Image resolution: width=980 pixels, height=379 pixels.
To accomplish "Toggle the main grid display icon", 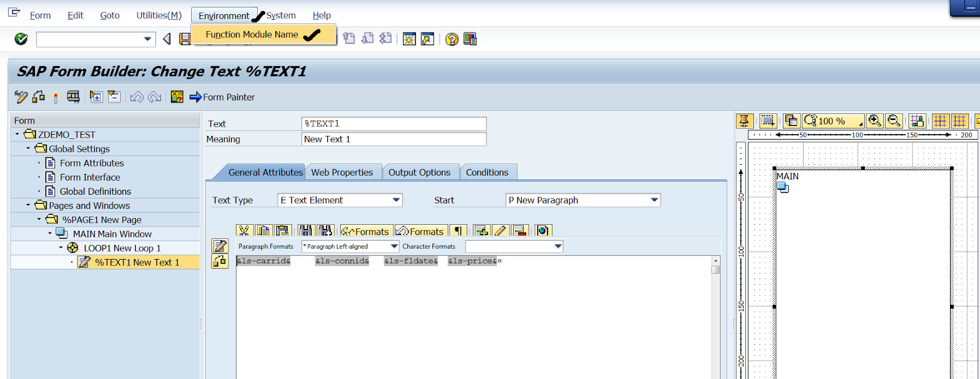I will pos(940,121).
